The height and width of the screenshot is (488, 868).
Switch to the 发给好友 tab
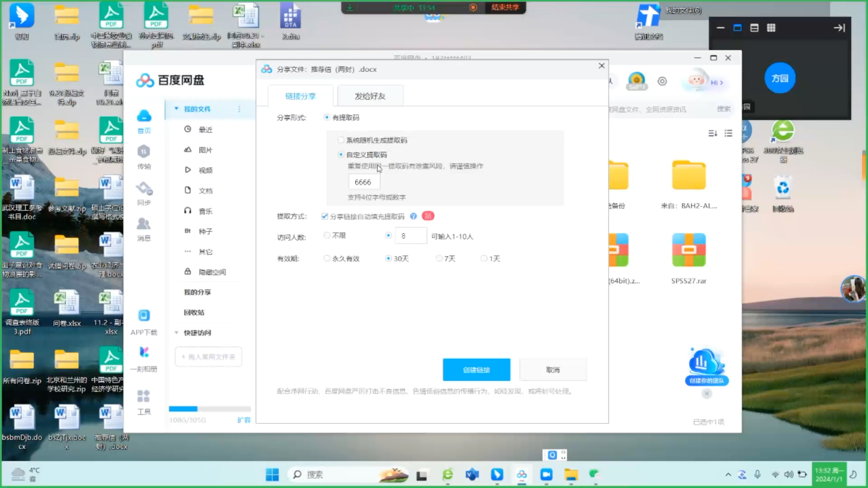click(370, 95)
